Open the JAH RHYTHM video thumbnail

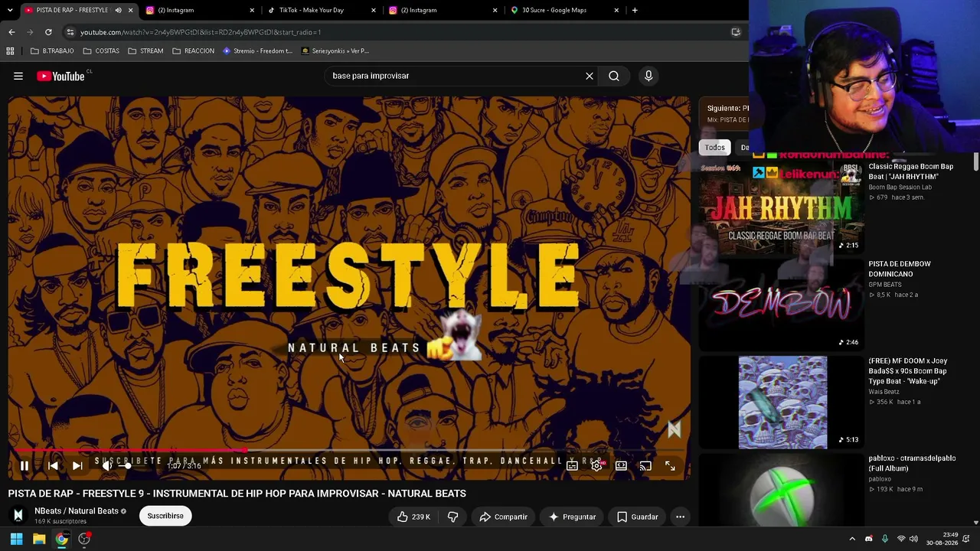(781, 207)
